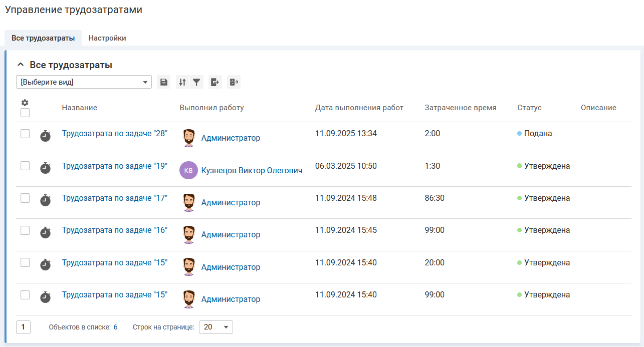Open column settings gear icon
The width and height of the screenshot is (644, 347).
[x=25, y=103]
